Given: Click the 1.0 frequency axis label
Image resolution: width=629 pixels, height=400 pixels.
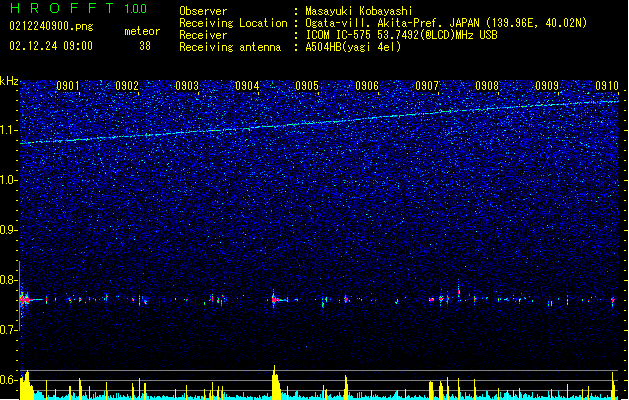Looking at the screenshot, I should click(9, 180).
